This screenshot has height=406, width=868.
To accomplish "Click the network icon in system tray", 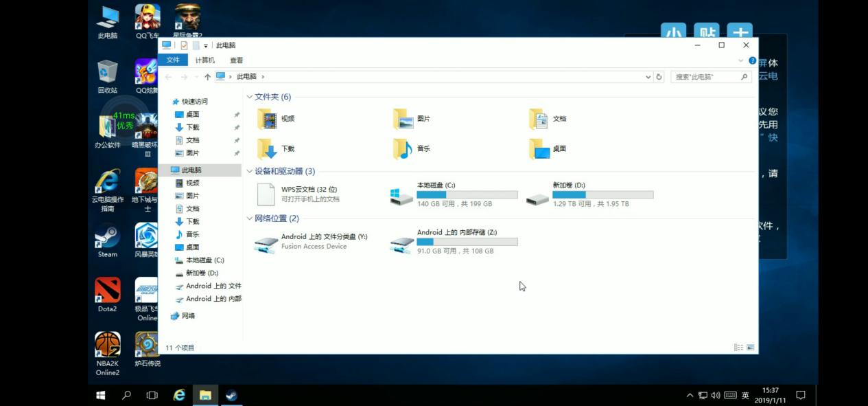I will click(x=703, y=395).
